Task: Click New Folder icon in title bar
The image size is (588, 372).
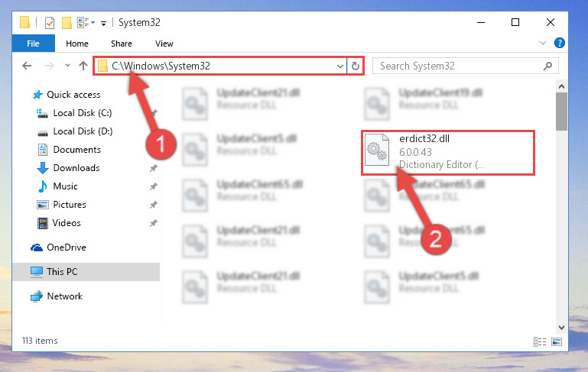Action: 67,23
